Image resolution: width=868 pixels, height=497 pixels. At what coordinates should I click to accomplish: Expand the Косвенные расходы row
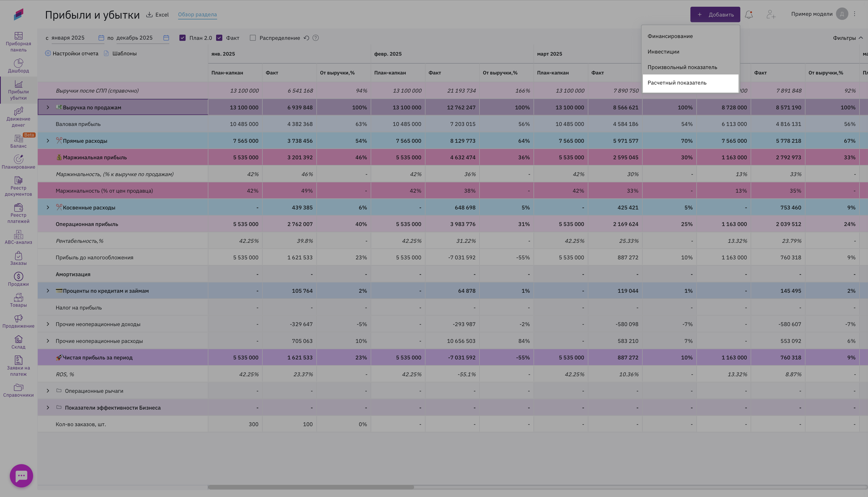pos(48,208)
